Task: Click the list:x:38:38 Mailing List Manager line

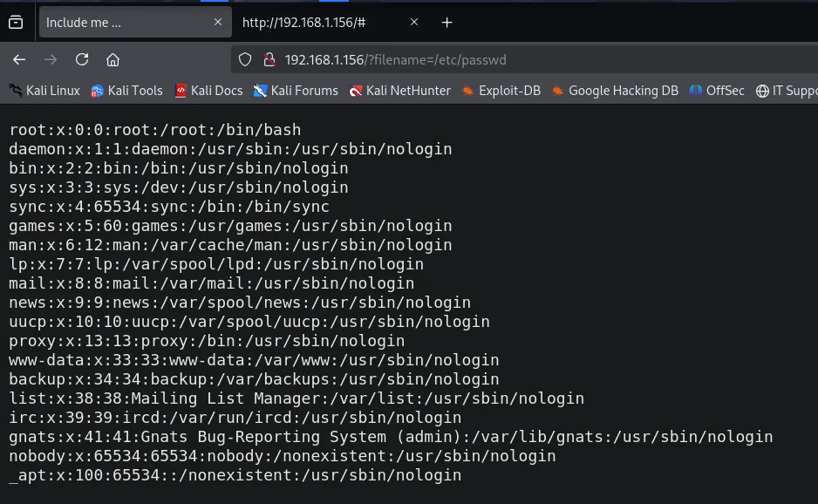Action: pos(297,398)
